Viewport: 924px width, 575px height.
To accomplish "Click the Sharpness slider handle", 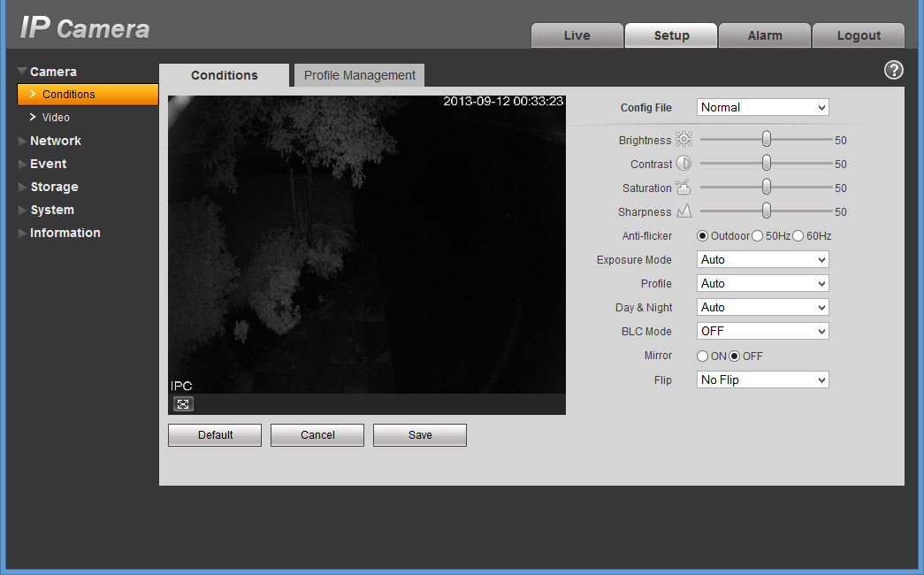I will [766, 211].
